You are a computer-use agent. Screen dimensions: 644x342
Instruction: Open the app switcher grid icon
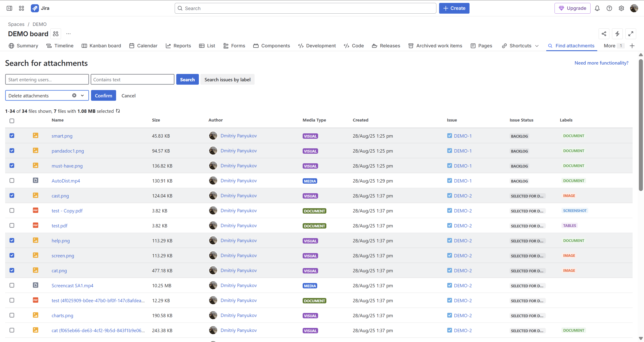(21, 8)
